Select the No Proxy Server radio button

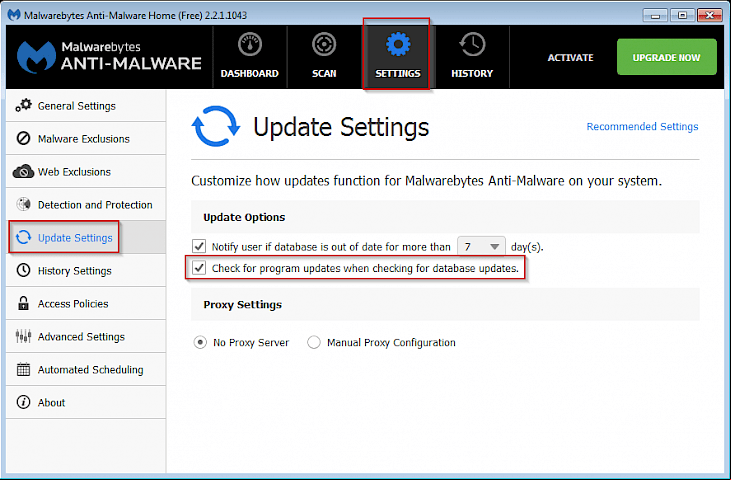pos(200,343)
